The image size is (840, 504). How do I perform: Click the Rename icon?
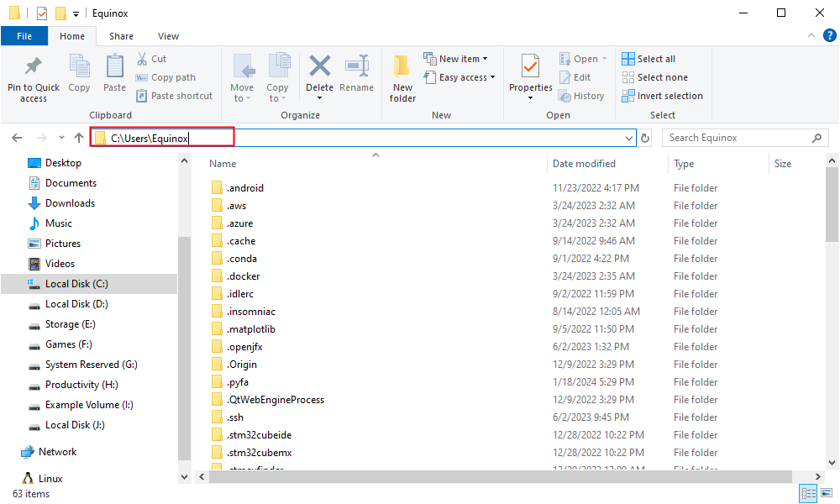[357, 66]
